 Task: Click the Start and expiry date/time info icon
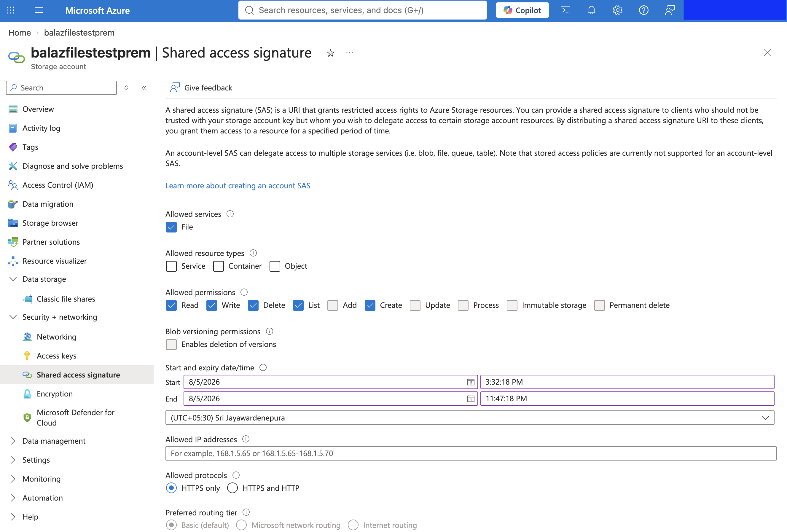pos(263,367)
